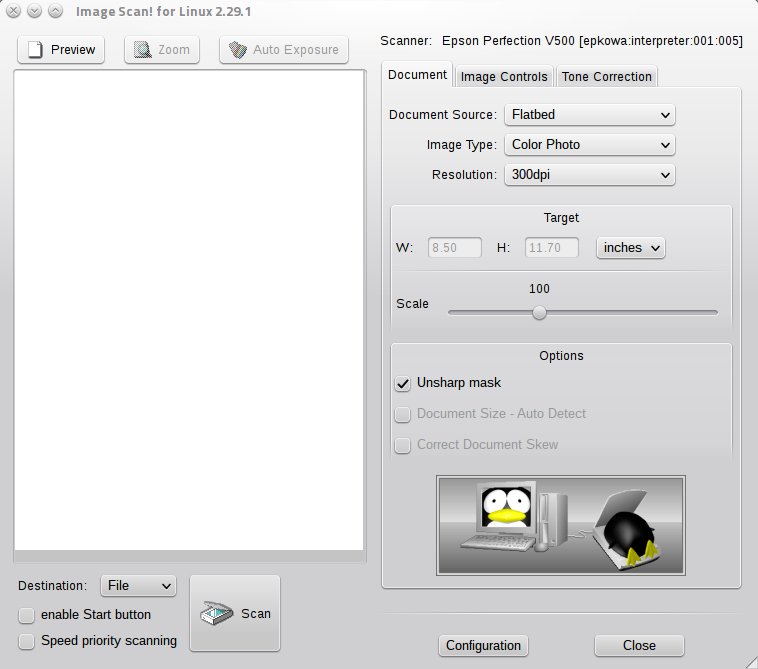This screenshot has width=758, height=669.
Task: Click the scanner icon on Scan button
Action: [217, 613]
